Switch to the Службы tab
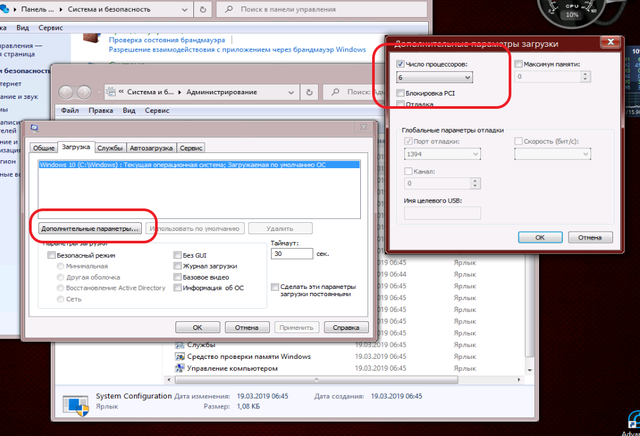 tap(110, 148)
